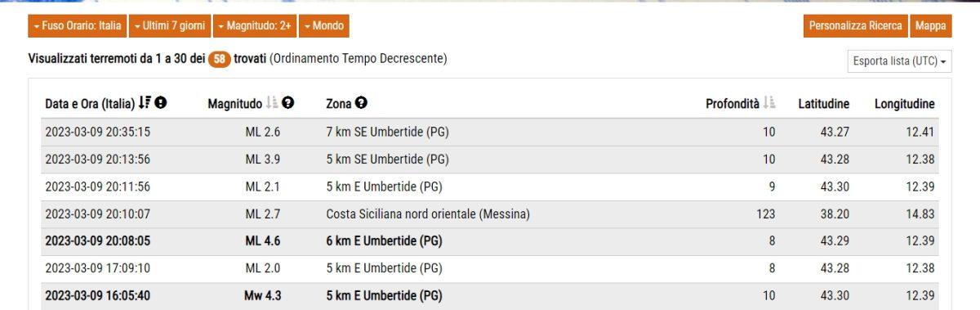Sort by Profondità column icon
Image resolution: width=980 pixels, height=310 pixels.
769,104
